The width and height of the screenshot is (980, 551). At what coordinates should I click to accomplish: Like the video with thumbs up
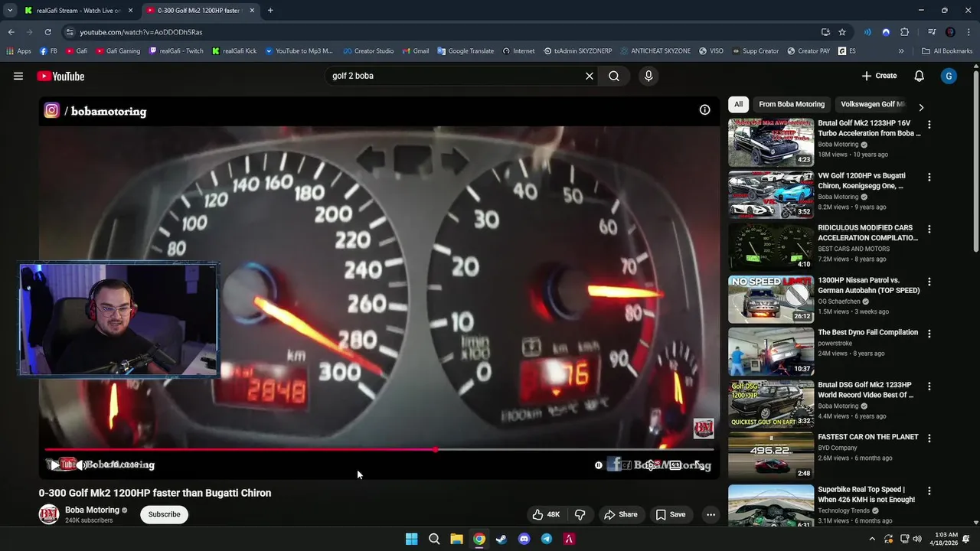(x=546, y=514)
